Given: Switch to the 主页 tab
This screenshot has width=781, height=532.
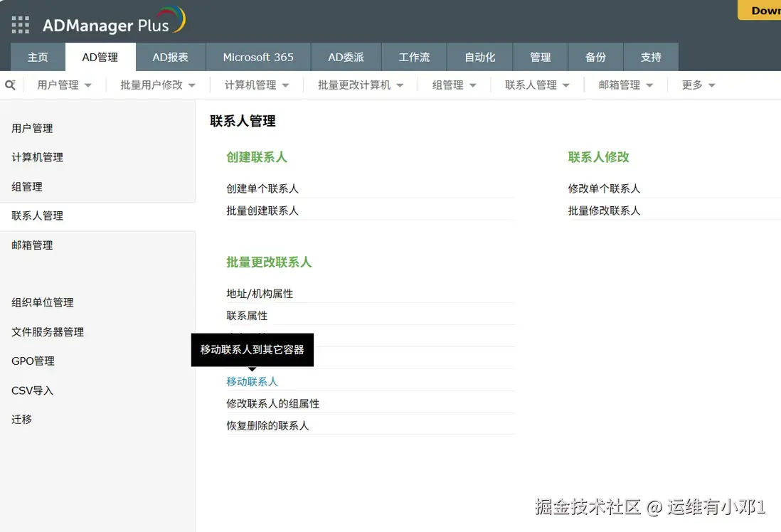Looking at the screenshot, I should click(x=37, y=57).
